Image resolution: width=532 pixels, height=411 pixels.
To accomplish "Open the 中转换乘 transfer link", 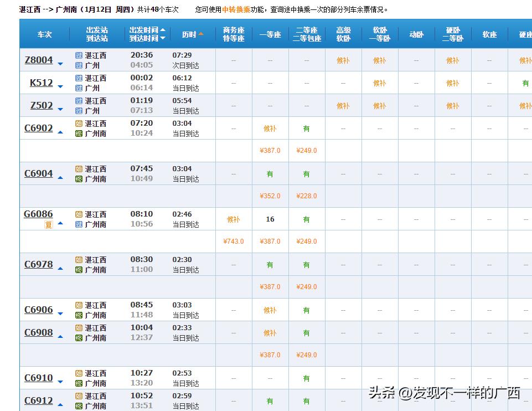I will pos(236,9).
